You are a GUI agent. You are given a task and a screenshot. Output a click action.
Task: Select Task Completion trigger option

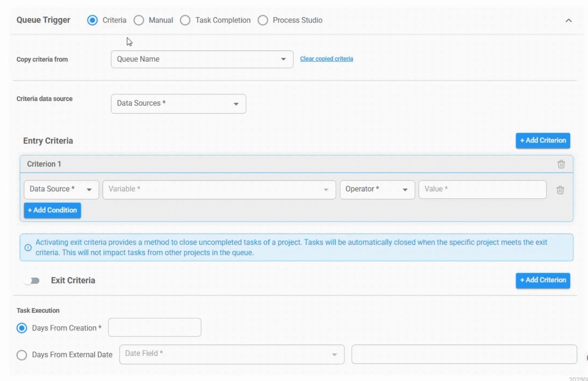[185, 20]
